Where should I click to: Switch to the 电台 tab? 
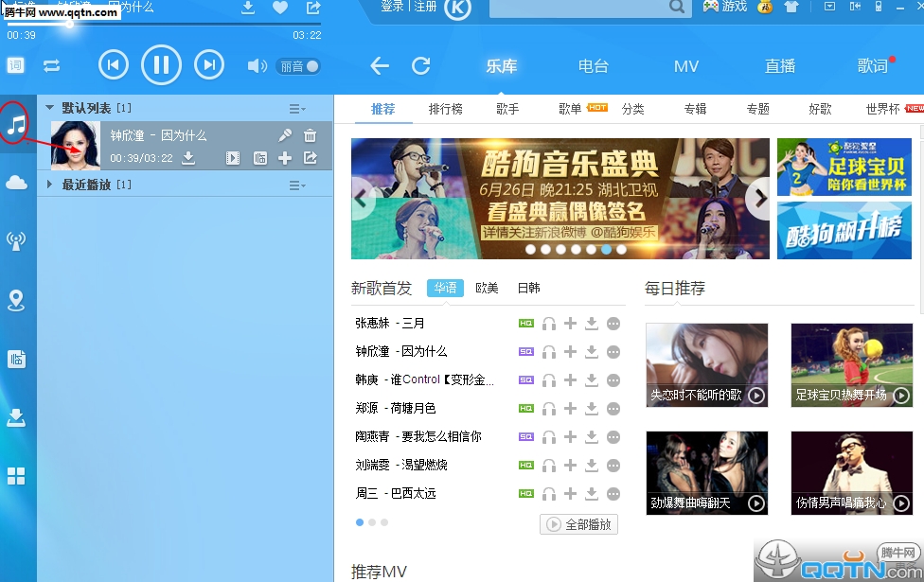click(593, 66)
